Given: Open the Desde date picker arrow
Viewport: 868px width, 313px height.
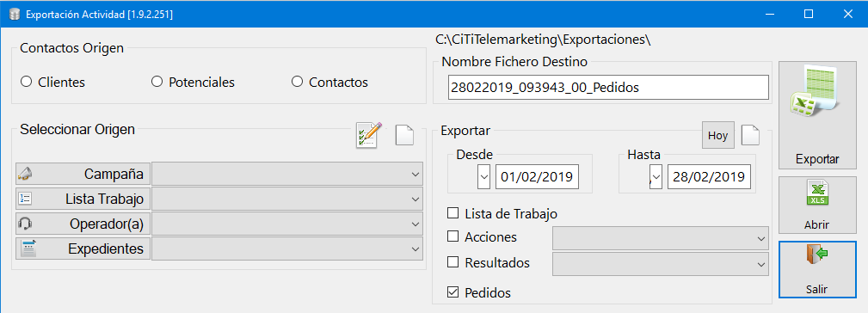Looking at the screenshot, I should 483,177.
